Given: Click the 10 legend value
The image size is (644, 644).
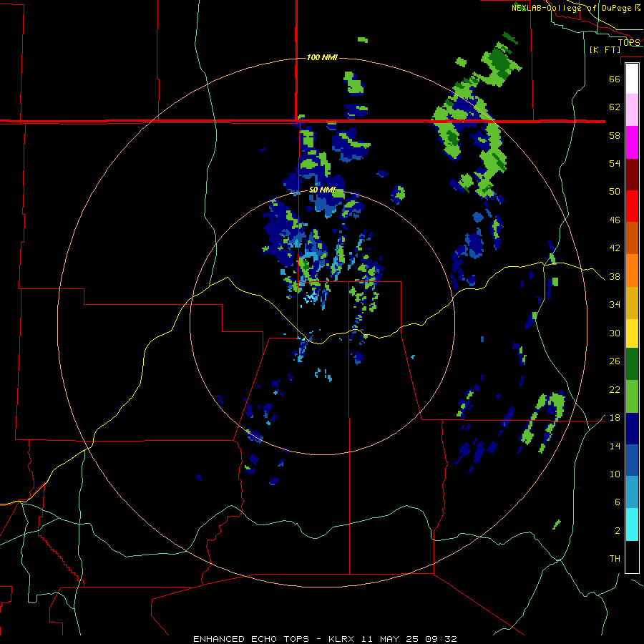Looking at the screenshot, I should click(615, 474).
